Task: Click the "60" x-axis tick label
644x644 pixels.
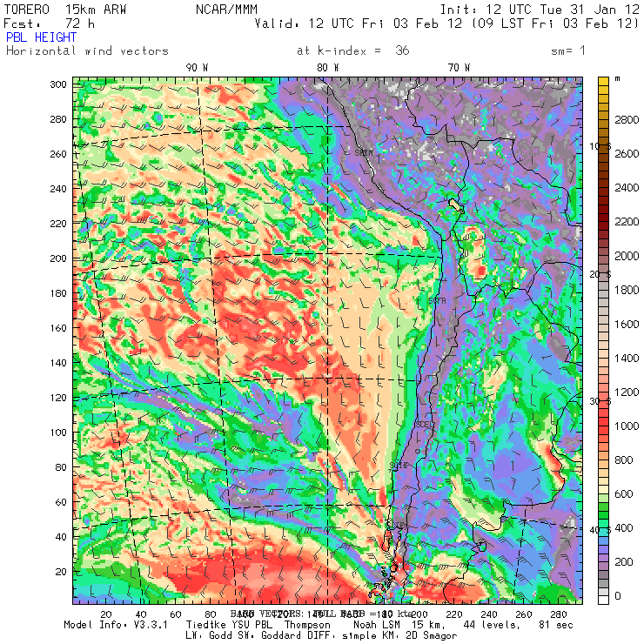Action: [176, 614]
